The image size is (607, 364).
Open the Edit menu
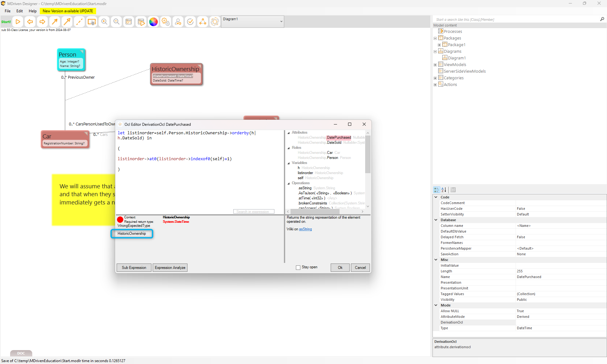(20, 11)
